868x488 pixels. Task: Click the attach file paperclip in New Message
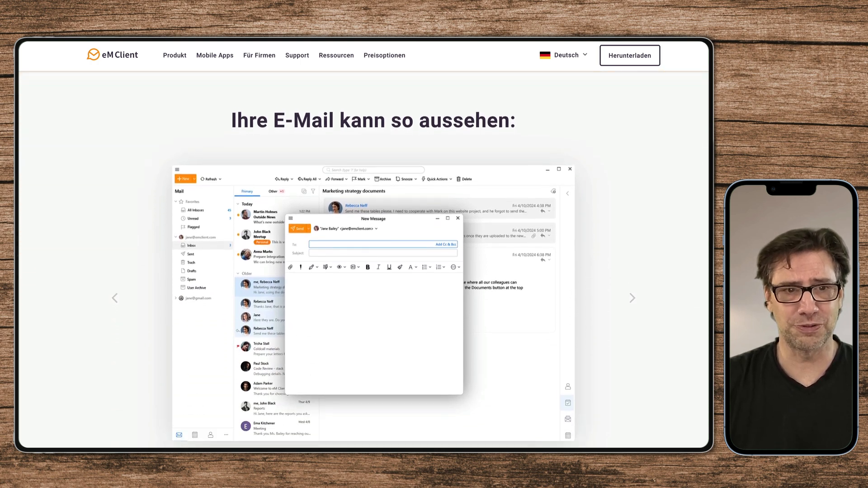click(290, 267)
